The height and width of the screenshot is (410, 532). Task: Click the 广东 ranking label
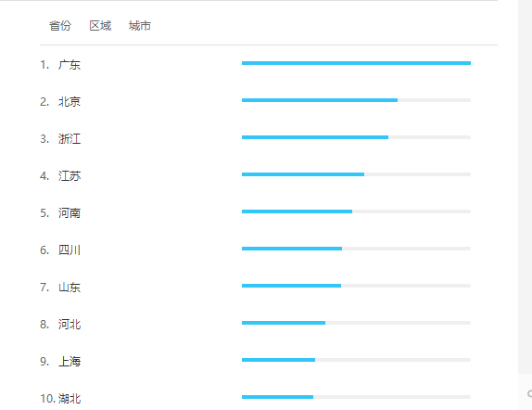[70, 65]
